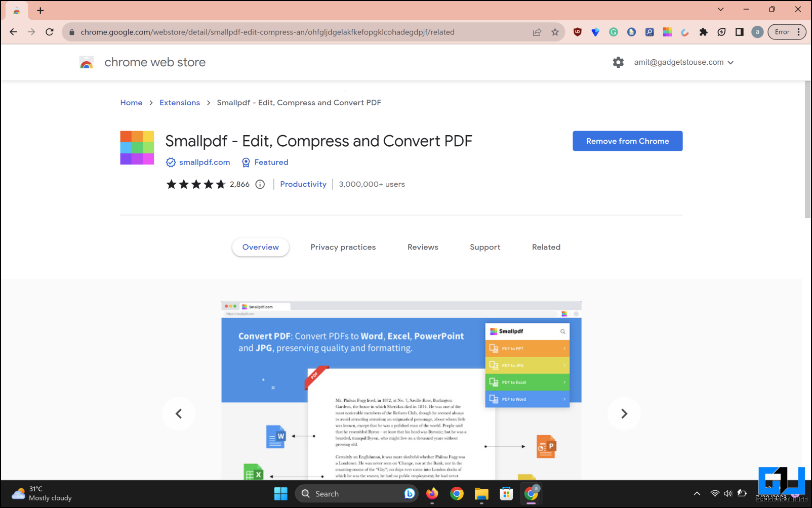Click the Wi-Fi icon in system tray
Screen dimensions: 812x508
pos(715,493)
